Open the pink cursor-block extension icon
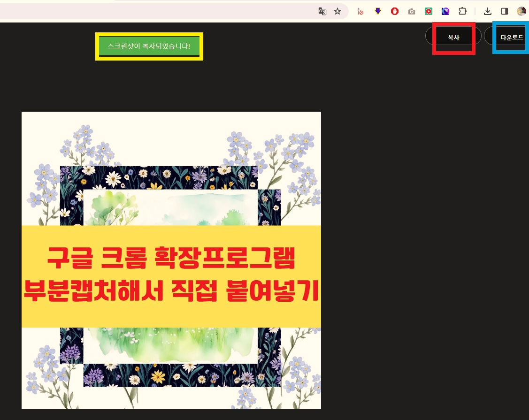 [360, 11]
